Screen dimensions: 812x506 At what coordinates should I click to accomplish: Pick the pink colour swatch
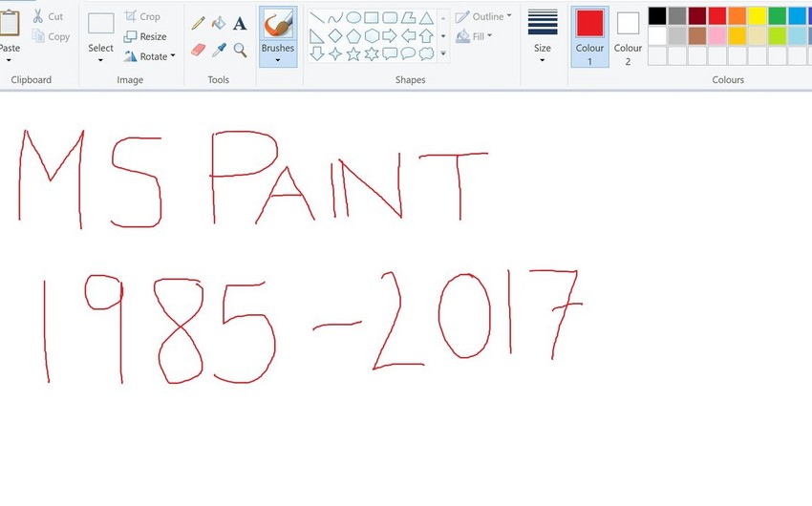click(x=717, y=35)
